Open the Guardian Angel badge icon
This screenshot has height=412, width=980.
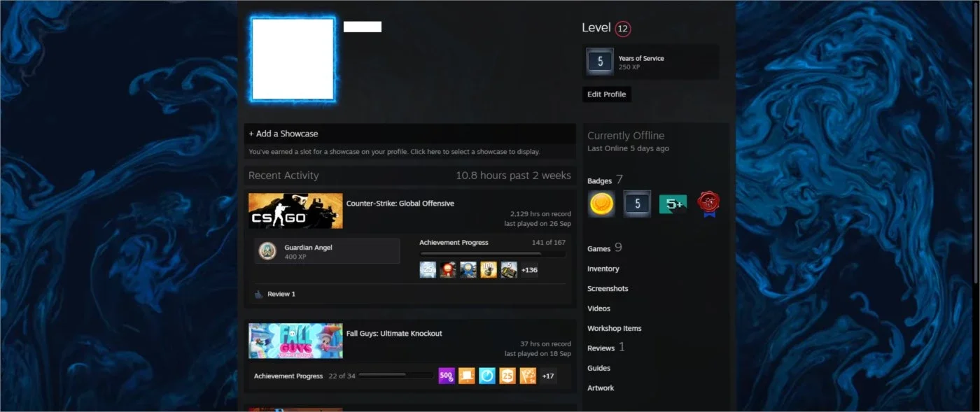(267, 251)
